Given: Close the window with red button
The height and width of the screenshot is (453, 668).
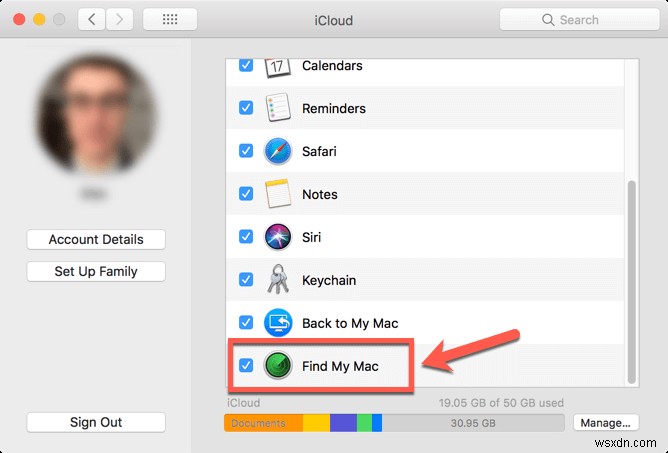Looking at the screenshot, I should tap(19, 19).
